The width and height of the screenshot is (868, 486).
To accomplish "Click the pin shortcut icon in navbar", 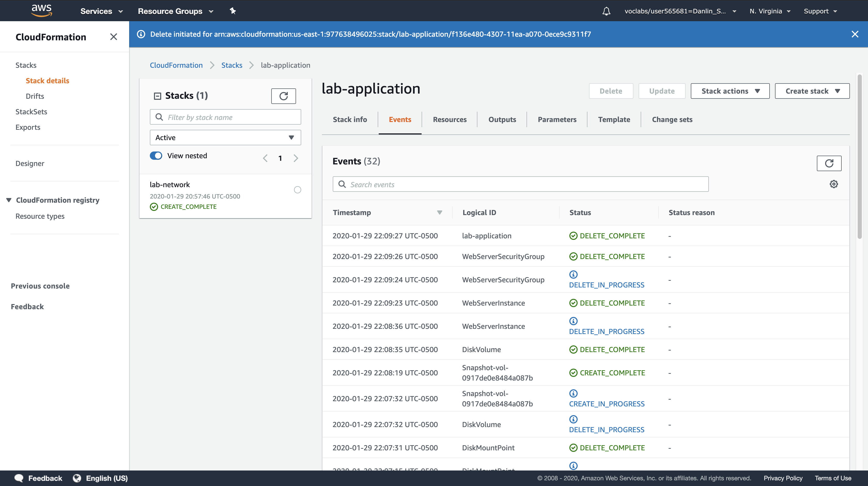I will [233, 11].
